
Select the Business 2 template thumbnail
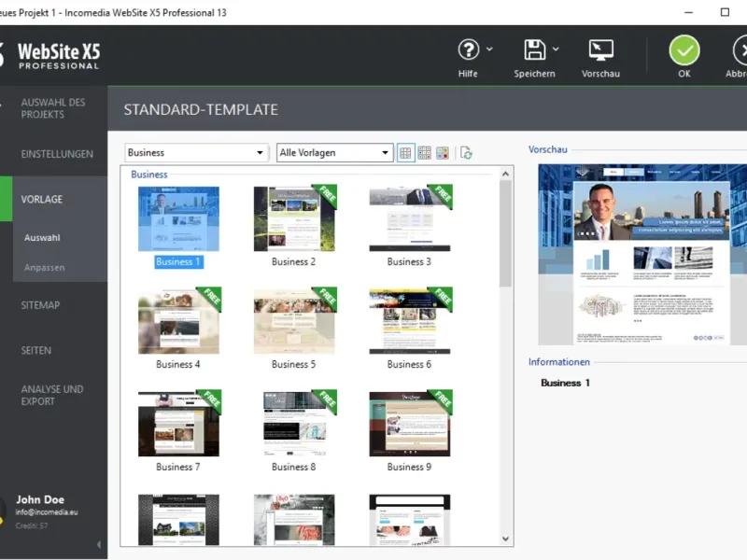pyautogui.click(x=294, y=218)
